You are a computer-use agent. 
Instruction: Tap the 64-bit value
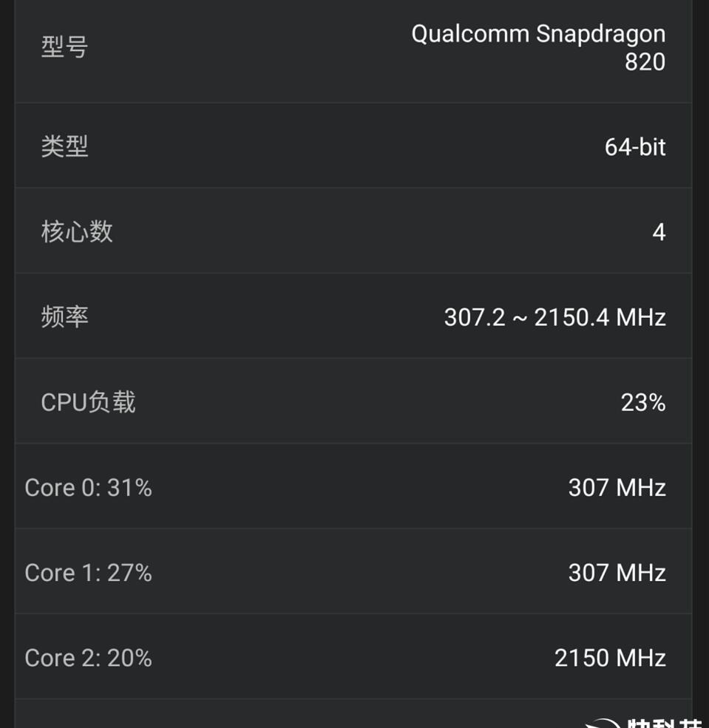(635, 147)
